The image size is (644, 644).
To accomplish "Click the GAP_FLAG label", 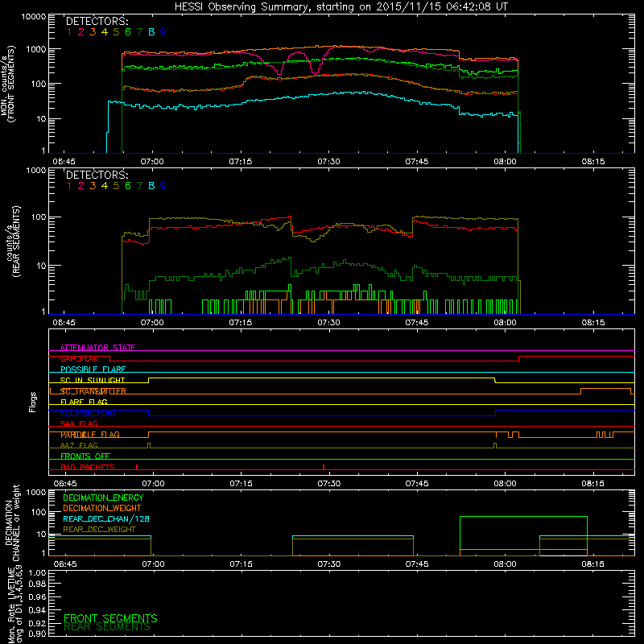I will tap(79, 358).
